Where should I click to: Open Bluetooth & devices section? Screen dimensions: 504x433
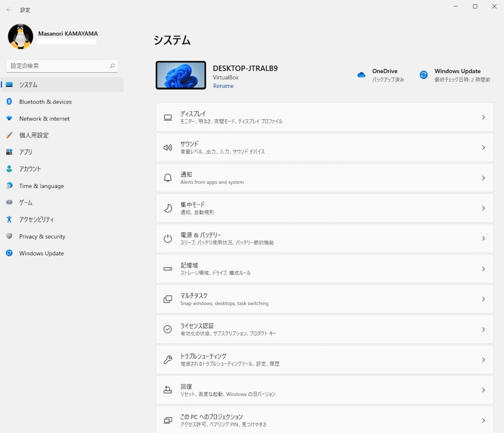tap(62, 102)
